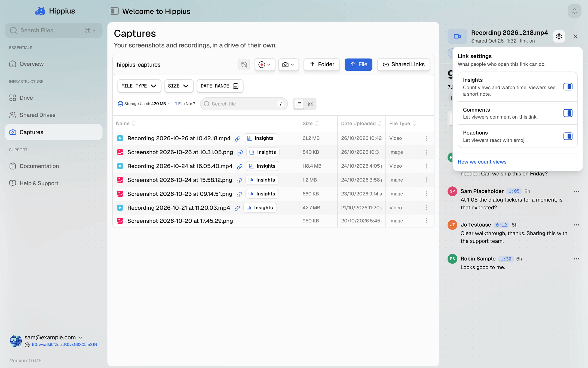
Task: Toggle the sidebar collapse icon
Action: pos(114,11)
